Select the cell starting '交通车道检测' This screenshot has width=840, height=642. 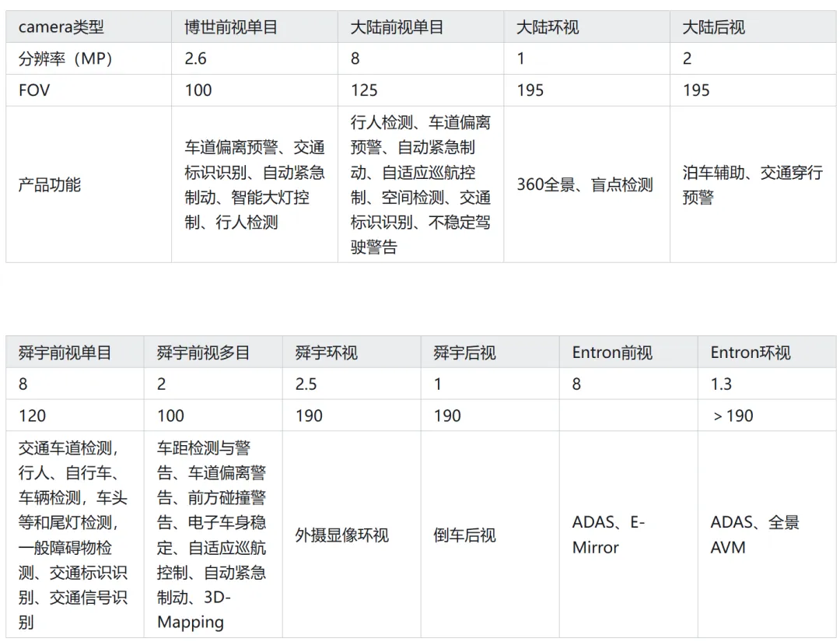tap(75, 535)
